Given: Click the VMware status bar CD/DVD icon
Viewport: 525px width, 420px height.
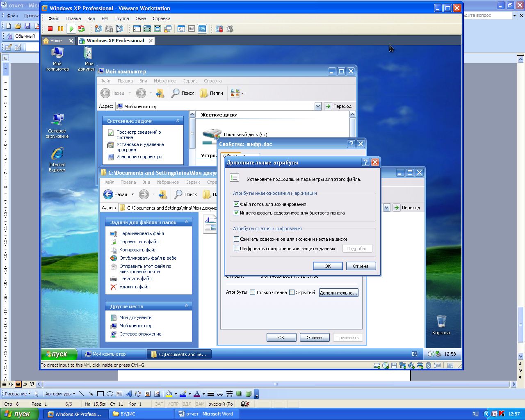Looking at the screenshot, I should coord(386,365).
